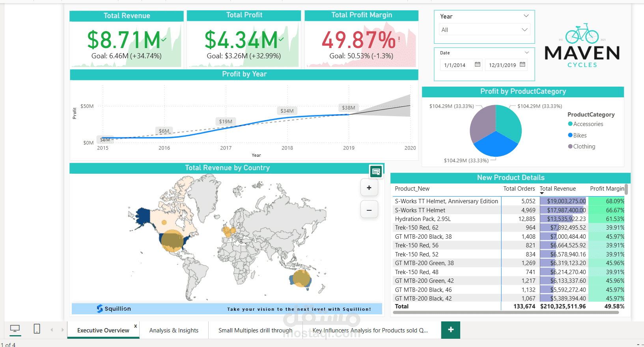Open end date calendar picker icon
Image resolution: width=644 pixels, height=347 pixels.
(x=523, y=65)
